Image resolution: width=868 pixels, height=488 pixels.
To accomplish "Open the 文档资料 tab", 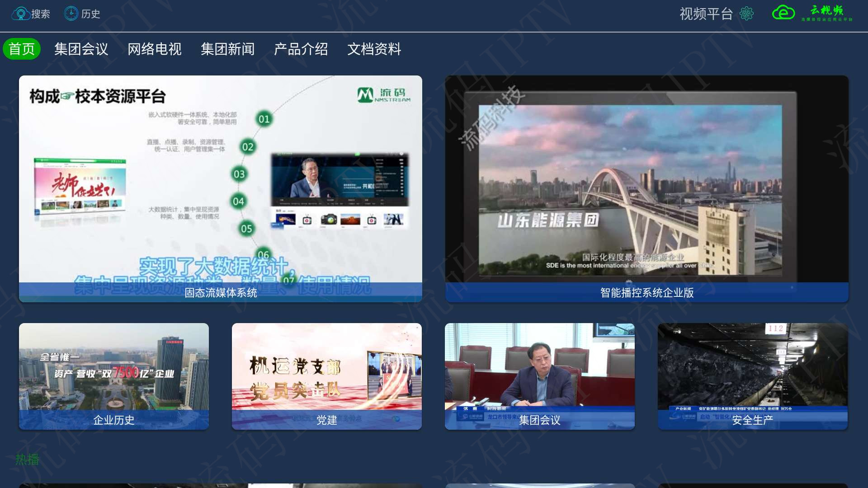I will [x=374, y=49].
